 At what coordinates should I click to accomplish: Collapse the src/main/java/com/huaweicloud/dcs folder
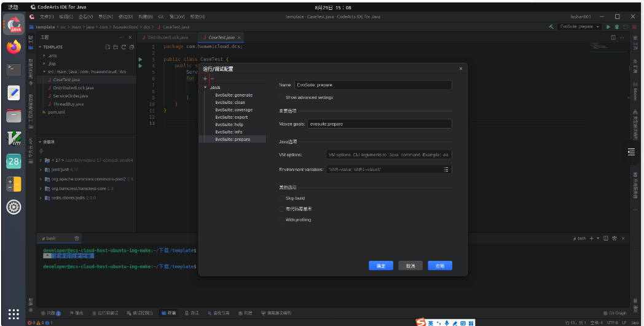pyautogui.click(x=44, y=71)
